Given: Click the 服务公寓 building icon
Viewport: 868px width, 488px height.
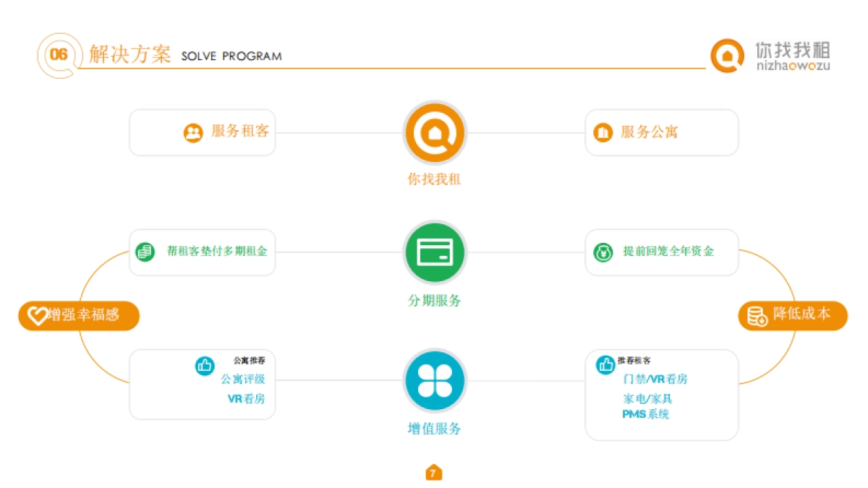Looking at the screenshot, I should [x=603, y=132].
